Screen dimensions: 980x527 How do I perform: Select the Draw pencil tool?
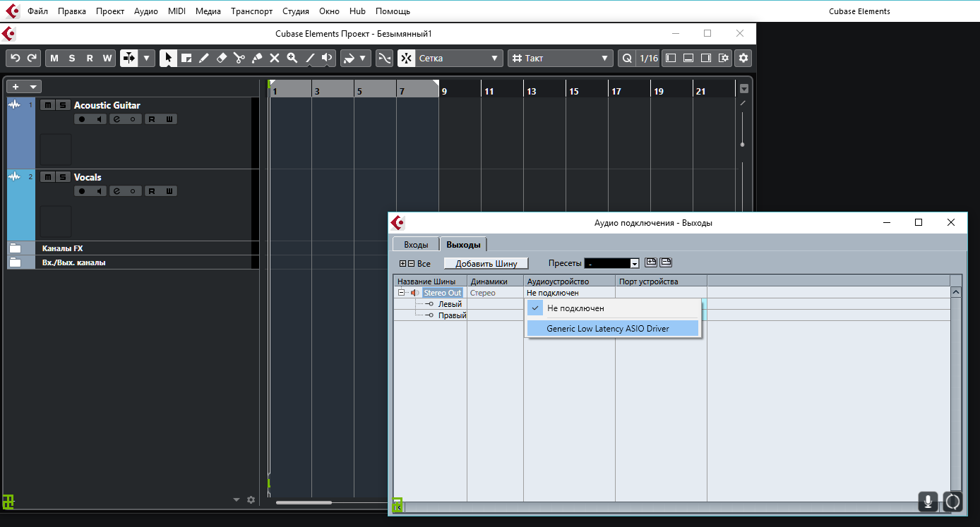click(204, 58)
